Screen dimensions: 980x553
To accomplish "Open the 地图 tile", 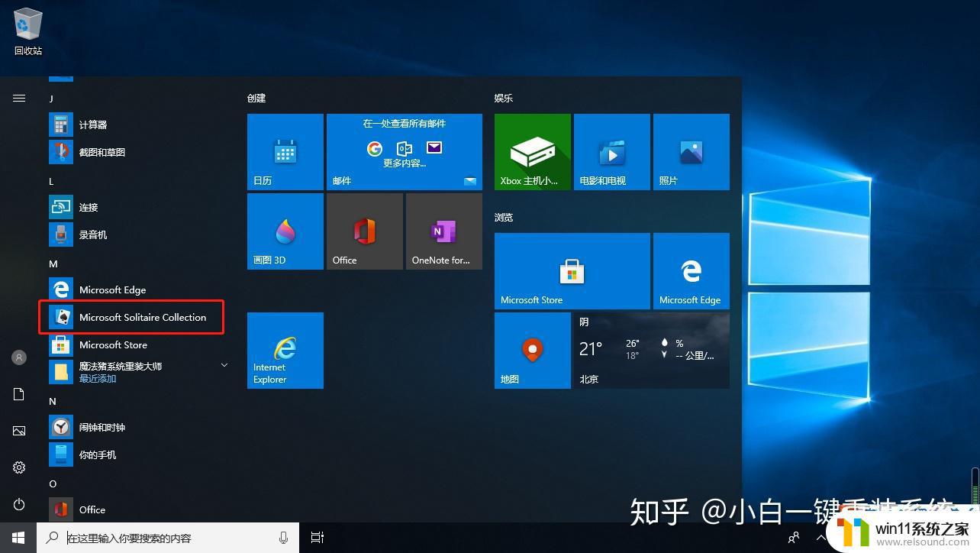I will pos(533,351).
